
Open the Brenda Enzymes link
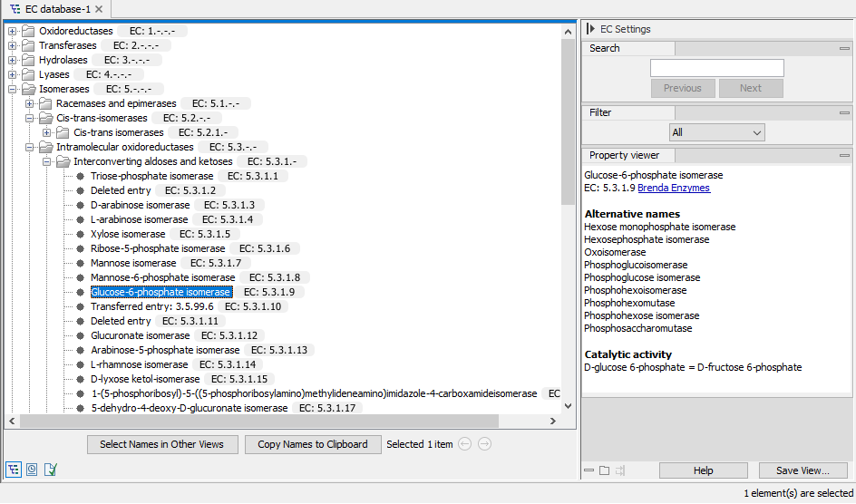pos(673,188)
